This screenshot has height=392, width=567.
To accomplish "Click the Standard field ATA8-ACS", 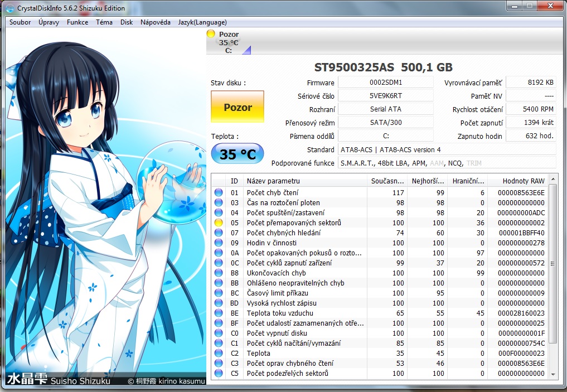I will coord(447,149).
